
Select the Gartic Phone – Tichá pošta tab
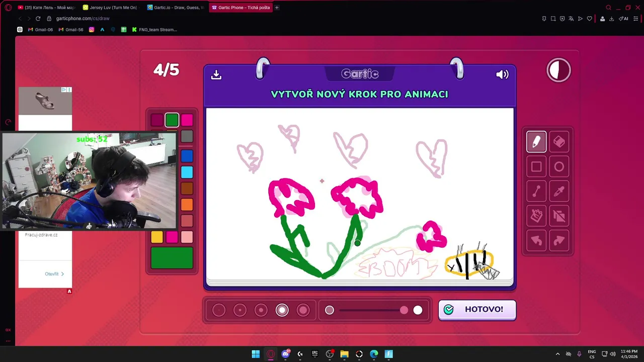[x=240, y=8]
